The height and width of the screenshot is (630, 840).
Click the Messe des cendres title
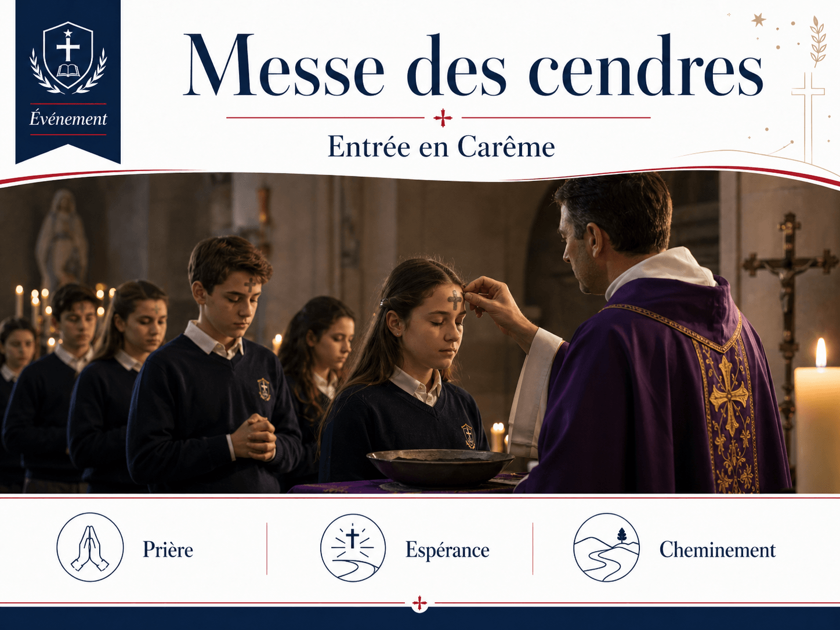click(473, 66)
